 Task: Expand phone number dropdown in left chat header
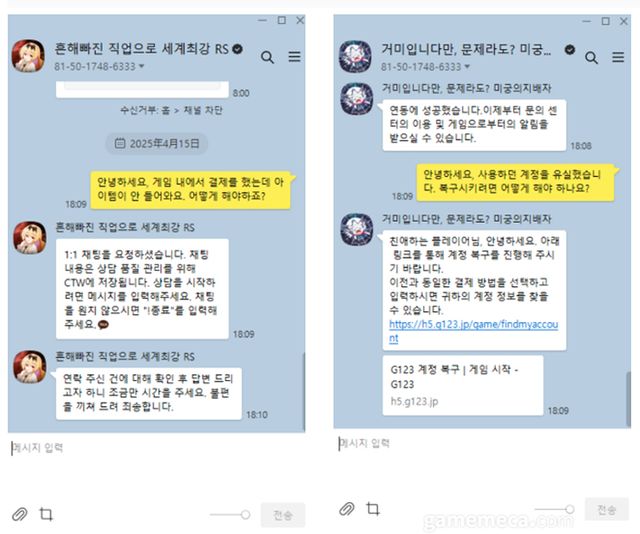(142, 66)
